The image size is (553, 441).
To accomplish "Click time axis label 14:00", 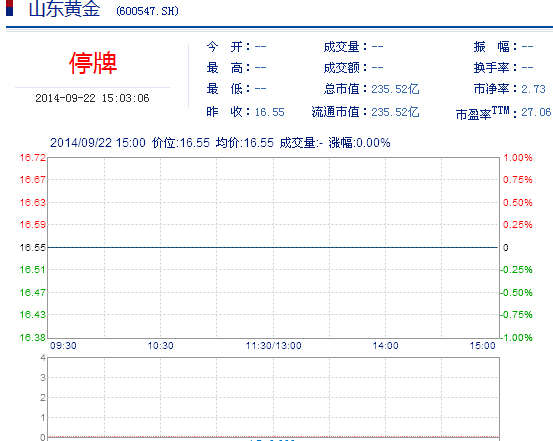I will 385,346.
